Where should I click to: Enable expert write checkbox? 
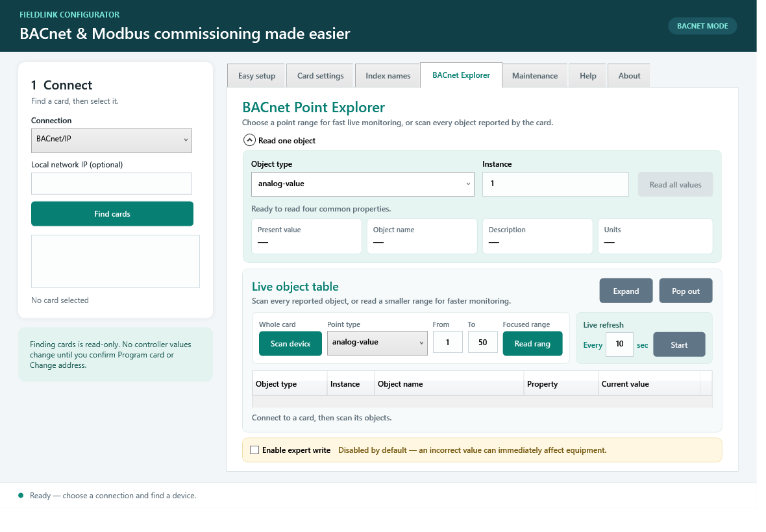point(254,450)
